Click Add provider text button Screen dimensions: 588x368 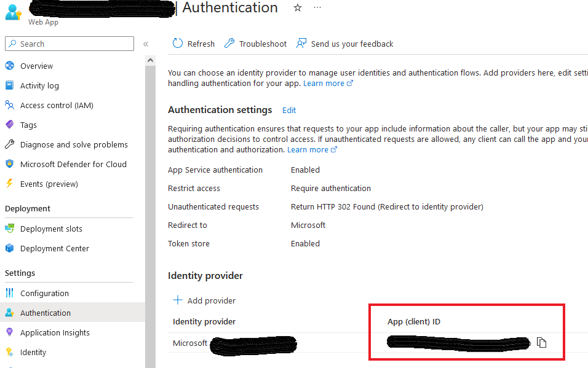pos(212,300)
